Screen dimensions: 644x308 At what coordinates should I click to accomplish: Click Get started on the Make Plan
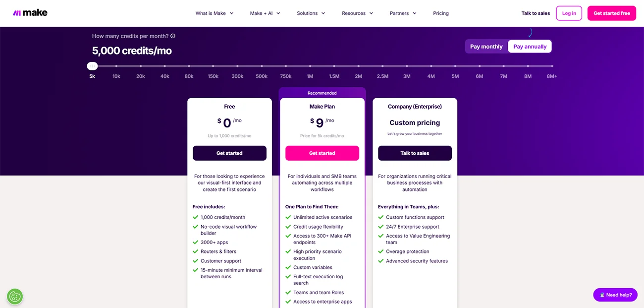322,153
